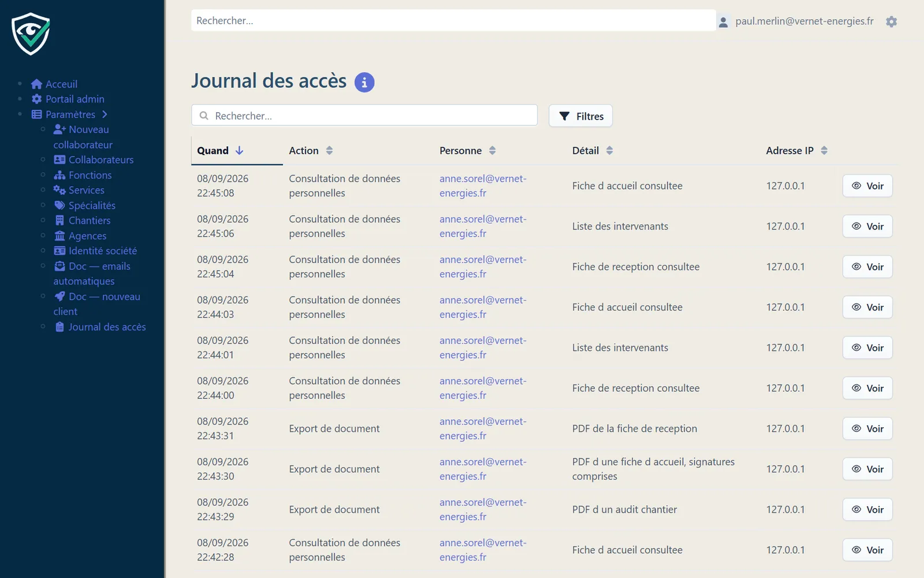Screen dimensions: 924x578
Task: Click the shield eye logo
Action: tap(31, 34)
